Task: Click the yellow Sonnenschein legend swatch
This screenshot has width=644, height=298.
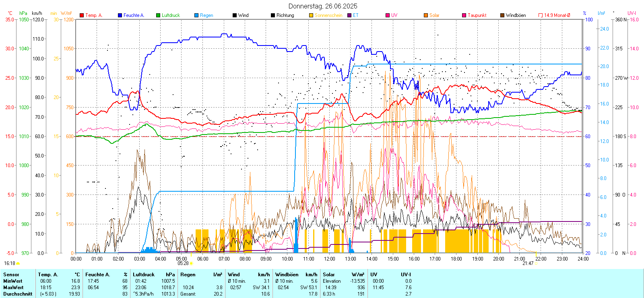Action: point(311,15)
